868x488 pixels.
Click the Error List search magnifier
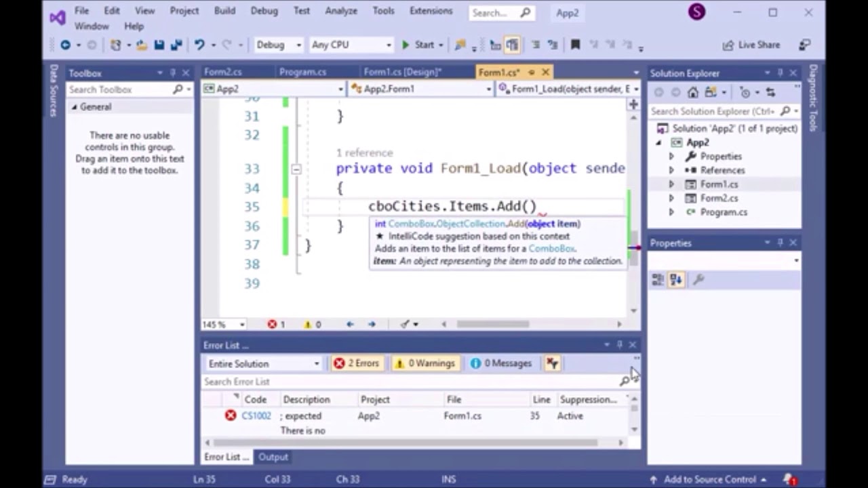pos(625,382)
